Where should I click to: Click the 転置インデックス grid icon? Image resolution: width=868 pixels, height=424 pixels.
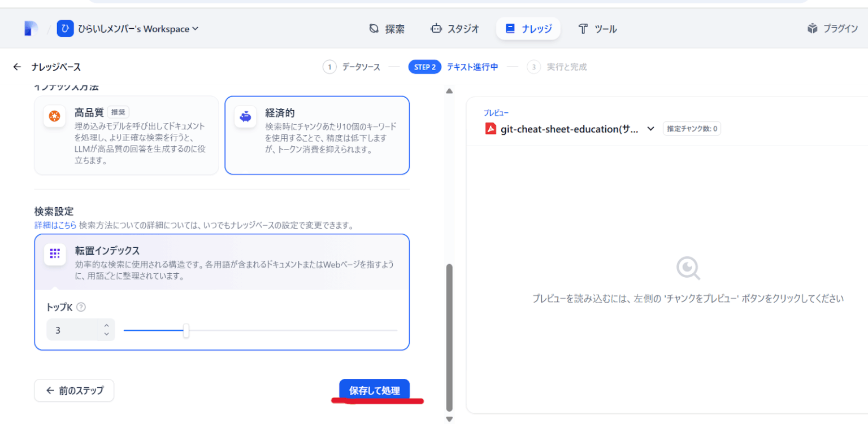(55, 254)
